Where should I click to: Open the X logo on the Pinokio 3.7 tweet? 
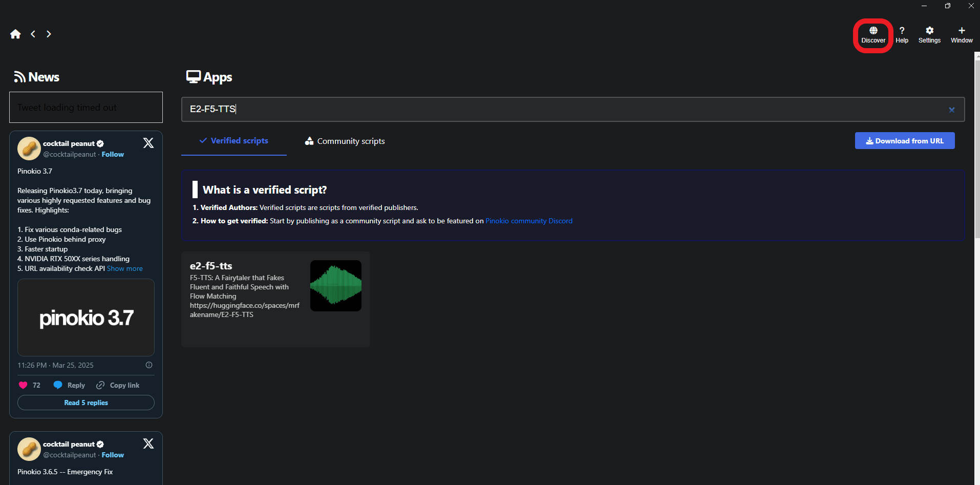[x=148, y=143]
